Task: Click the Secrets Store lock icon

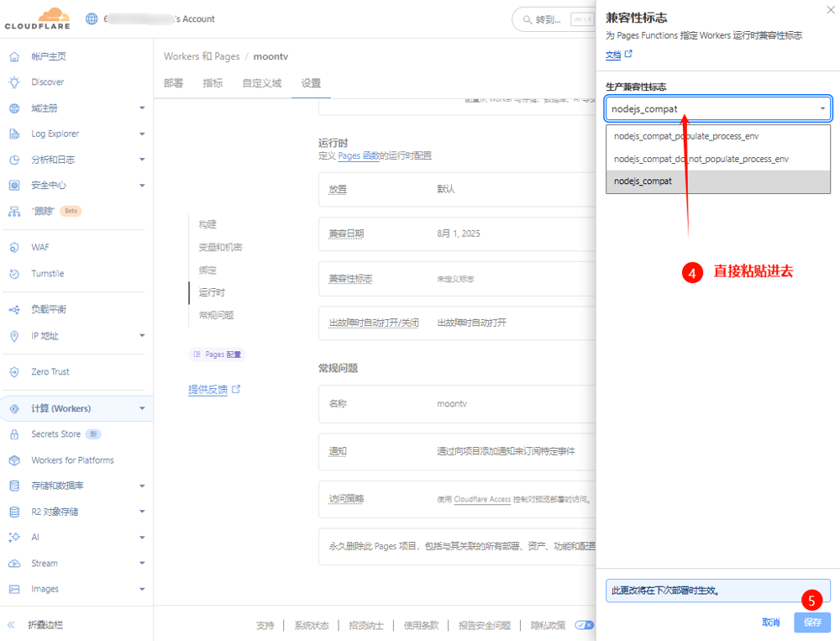Action: coord(14,434)
